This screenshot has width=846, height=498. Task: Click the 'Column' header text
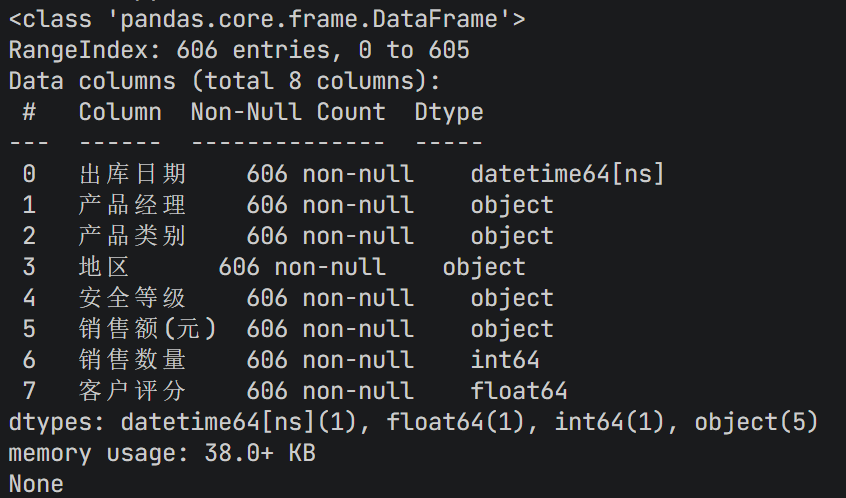tap(120, 111)
